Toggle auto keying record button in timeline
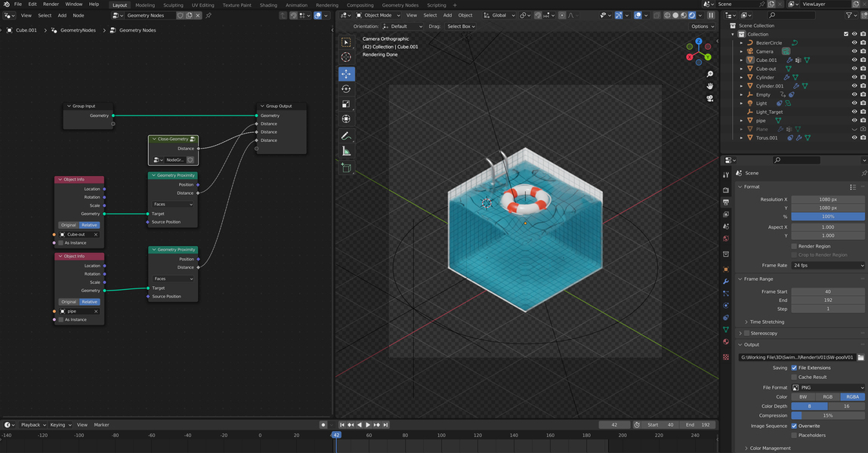 [x=323, y=425]
